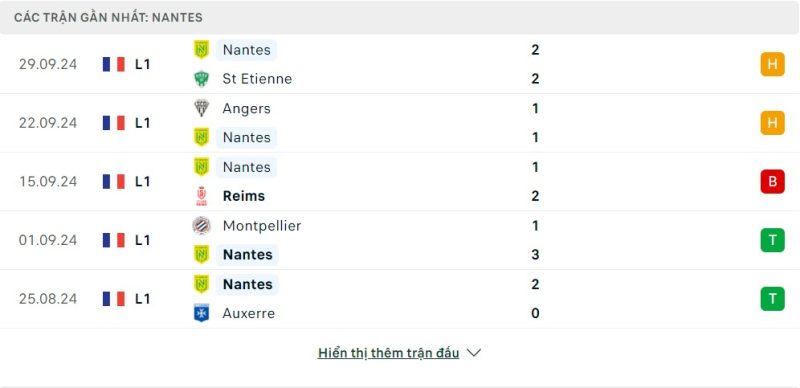This screenshot has height=388, width=800.
Task: Click French flag icon for 25.08.24 match
Action: pos(114,299)
